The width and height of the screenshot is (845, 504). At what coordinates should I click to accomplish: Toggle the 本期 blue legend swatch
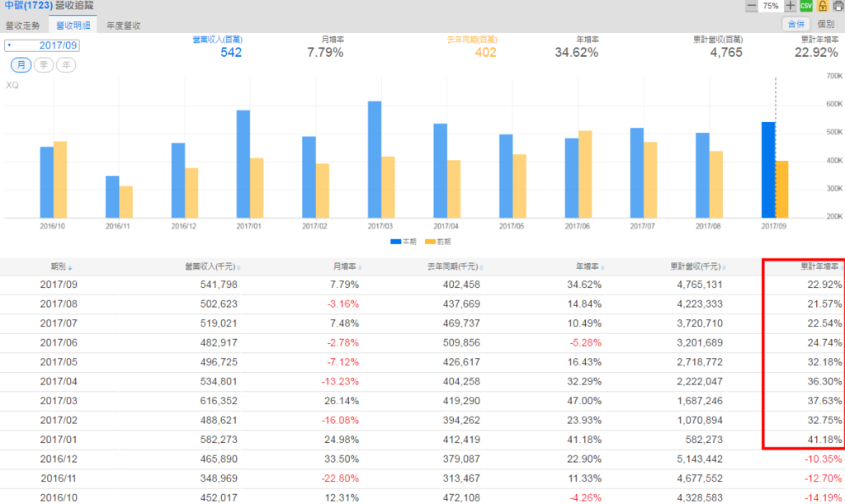tap(395, 242)
